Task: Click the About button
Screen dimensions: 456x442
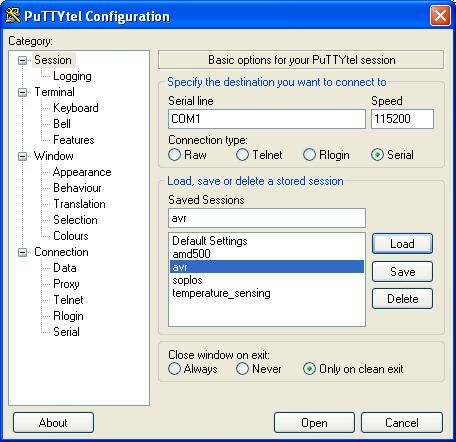Action: 53,423
